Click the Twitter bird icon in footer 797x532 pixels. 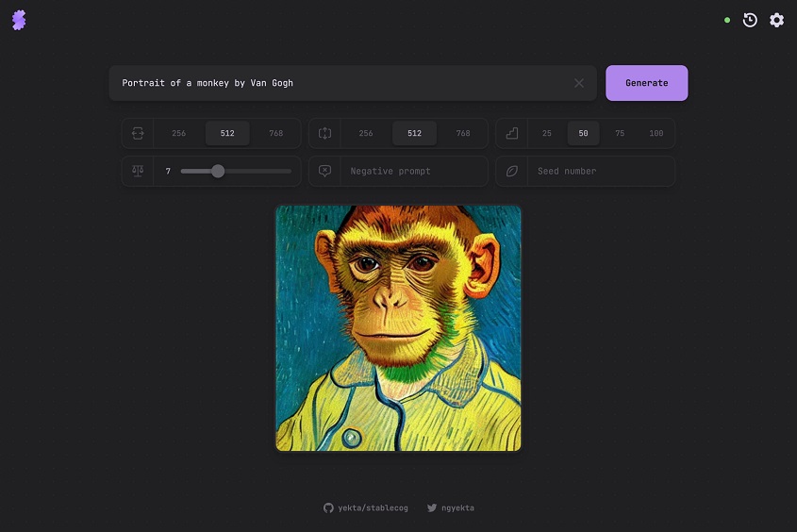pos(432,507)
